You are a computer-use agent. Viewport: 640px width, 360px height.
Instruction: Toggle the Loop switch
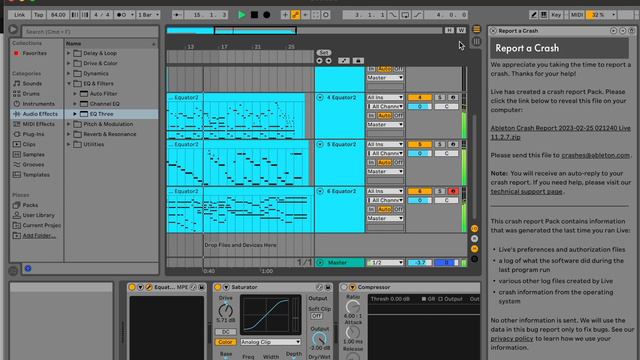click(405, 15)
